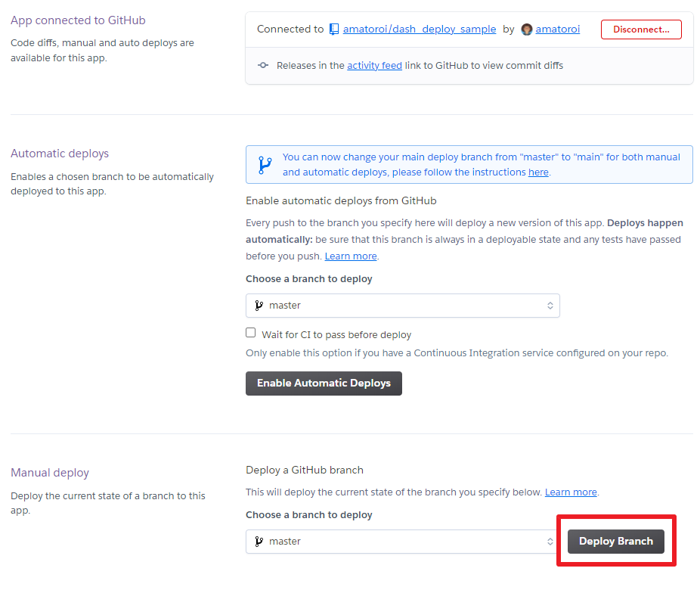
Task: Click up-down arrows of automatic deploy branch selector
Action: coord(550,306)
